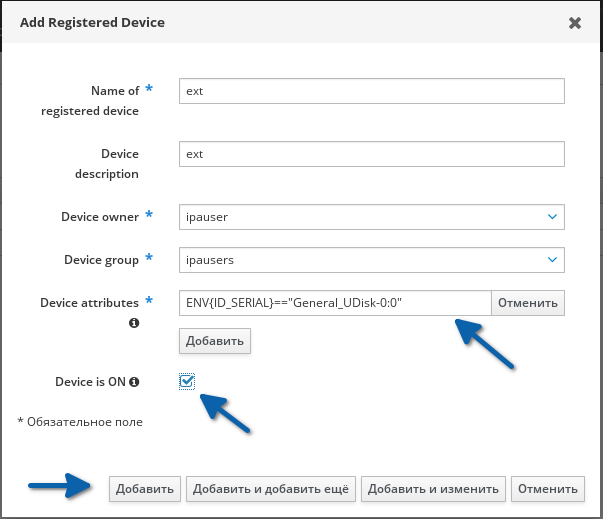Toggle the Device is ON checkbox
The width and height of the screenshot is (603, 519).
point(187,381)
